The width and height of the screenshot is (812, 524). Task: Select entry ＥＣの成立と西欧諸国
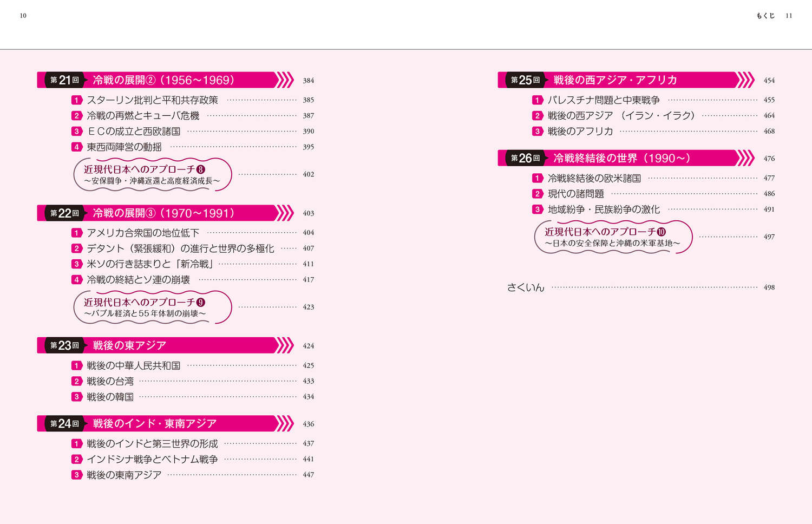point(134,132)
